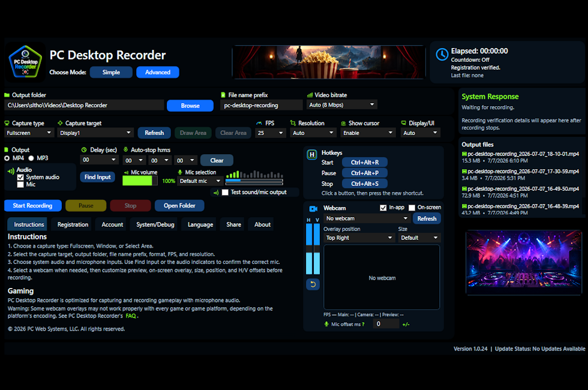Click the concert DJ thumbnail image

click(x=523, y=263)
